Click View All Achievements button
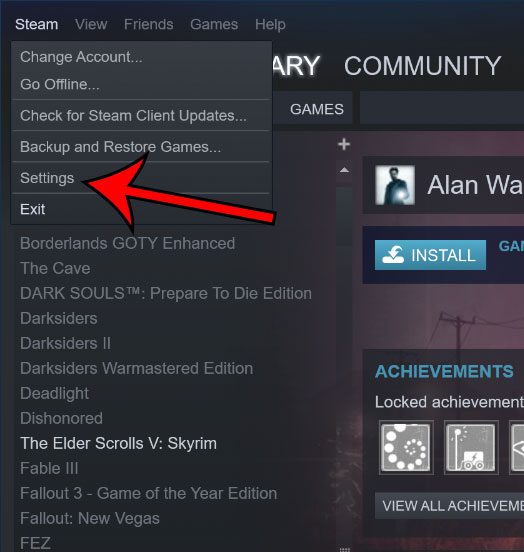Screen dimensions: 524x552 [x=449, y=506]
